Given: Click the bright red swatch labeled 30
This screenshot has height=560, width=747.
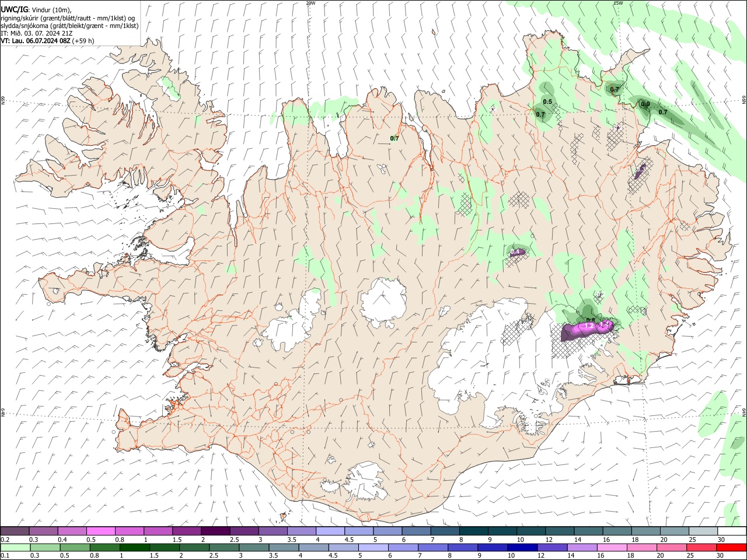Looking at the screenshot, I should 731,548.
